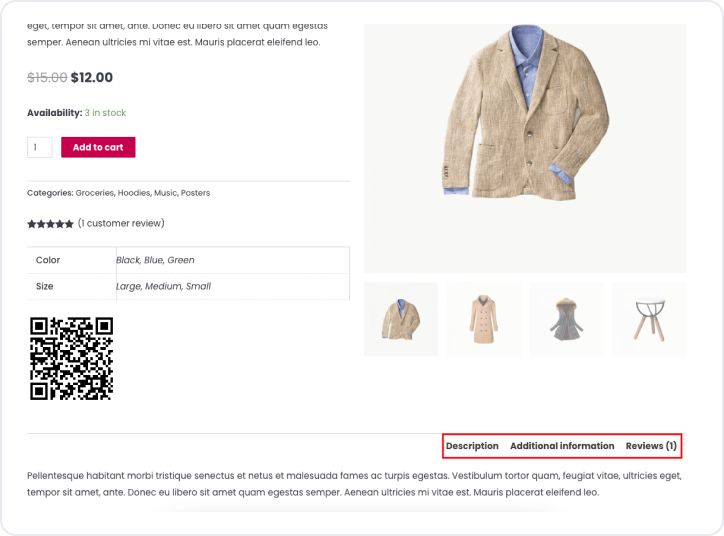Screen dimensions: 724x536
Task: Select the tan trench coat thumbnail
Action: coord(484,319)
